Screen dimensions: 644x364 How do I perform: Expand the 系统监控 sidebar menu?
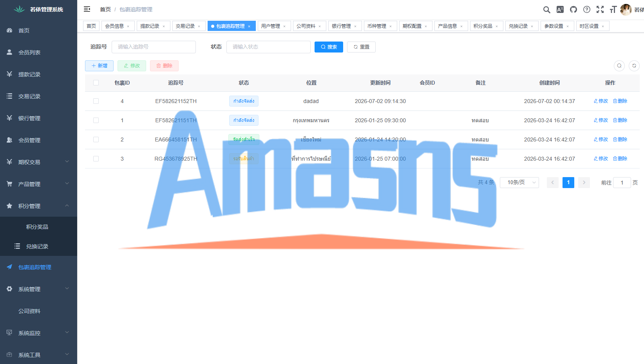pos(38,333)
